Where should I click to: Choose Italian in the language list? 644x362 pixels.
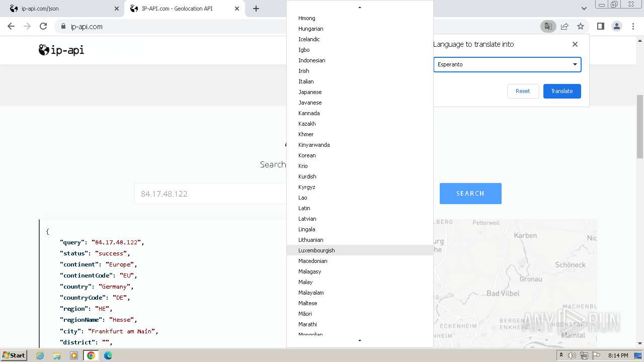pyautogui.click(x=360, y=81)
